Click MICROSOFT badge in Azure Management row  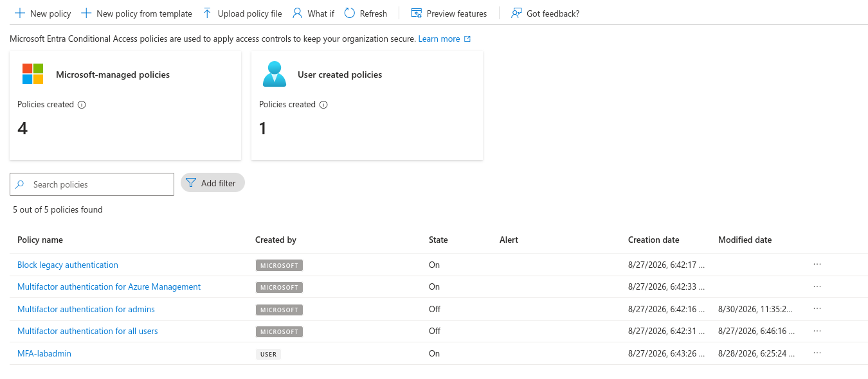279,287
